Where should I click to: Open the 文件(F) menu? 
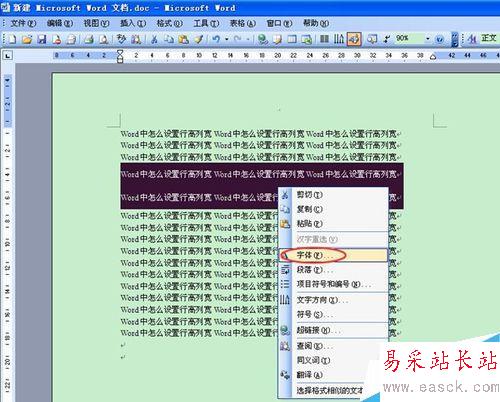point(23,23)
